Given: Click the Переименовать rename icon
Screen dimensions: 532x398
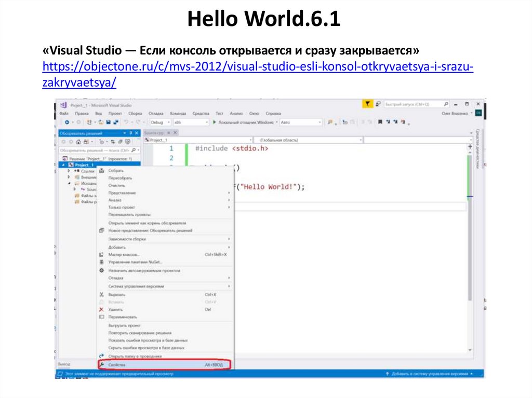Looking at the screenshot, I should point(101,317).
